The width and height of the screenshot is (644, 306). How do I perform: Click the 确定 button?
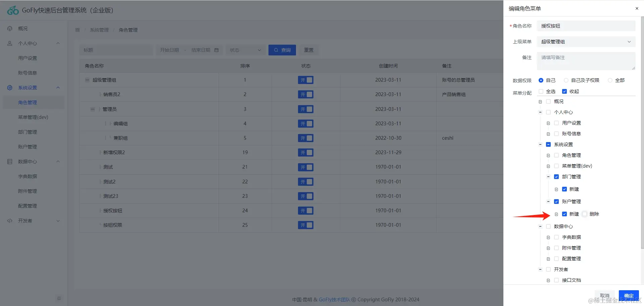point(629,296)
